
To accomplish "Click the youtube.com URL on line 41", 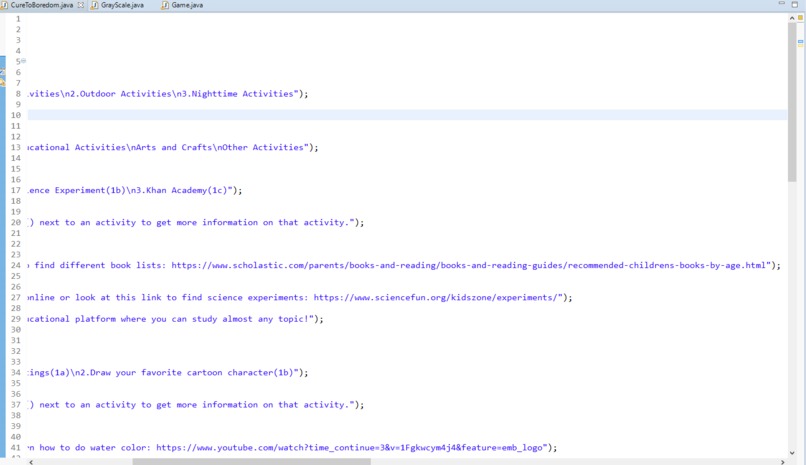I will pos(349,448).
